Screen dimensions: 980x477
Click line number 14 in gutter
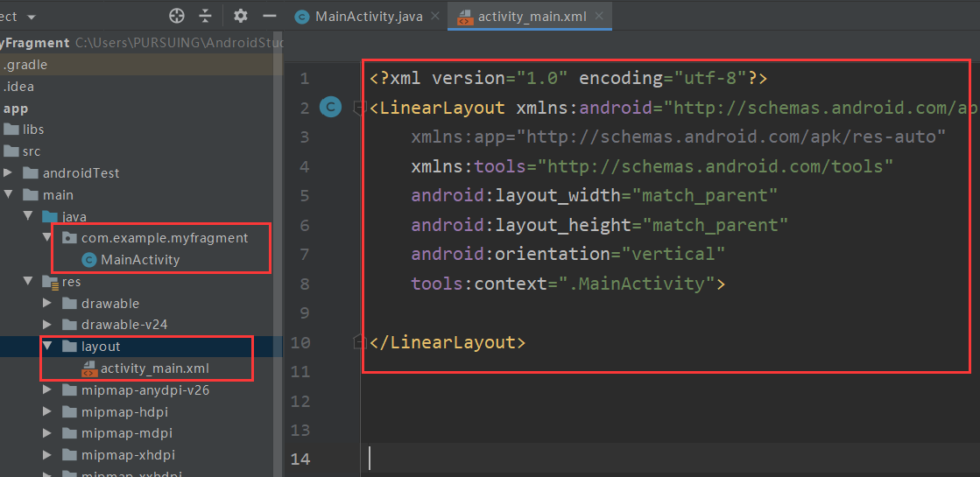pyautogui.click(x=300, y=459)
